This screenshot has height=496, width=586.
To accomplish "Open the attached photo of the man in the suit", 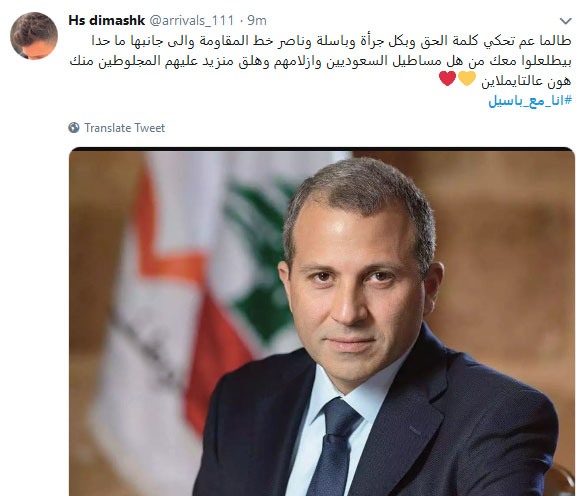I will (322, 322).
